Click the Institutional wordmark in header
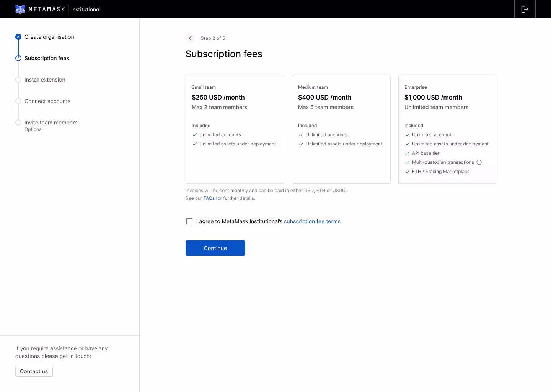 (x=86, y=9)
